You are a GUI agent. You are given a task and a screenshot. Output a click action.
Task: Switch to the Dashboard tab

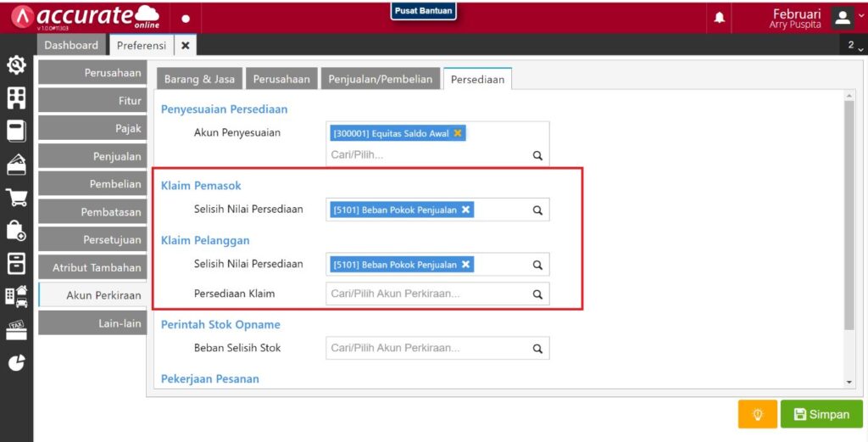(x=71, y=46)
